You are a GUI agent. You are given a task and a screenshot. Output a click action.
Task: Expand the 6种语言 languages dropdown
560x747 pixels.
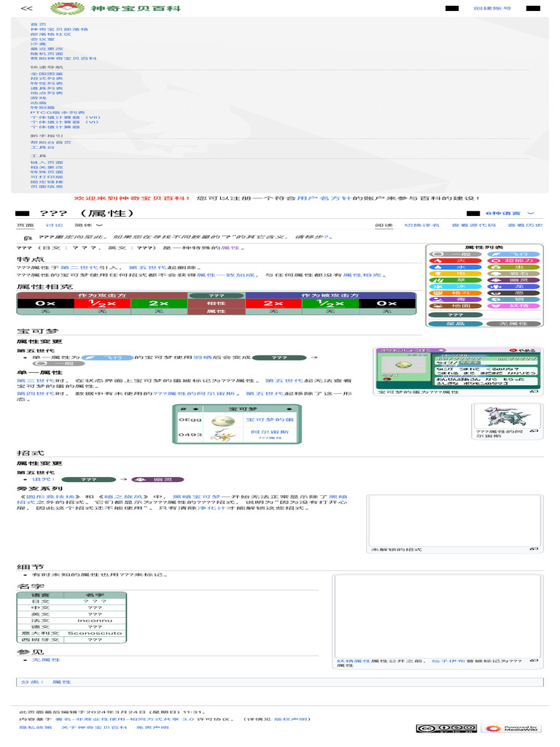point(510,214)
